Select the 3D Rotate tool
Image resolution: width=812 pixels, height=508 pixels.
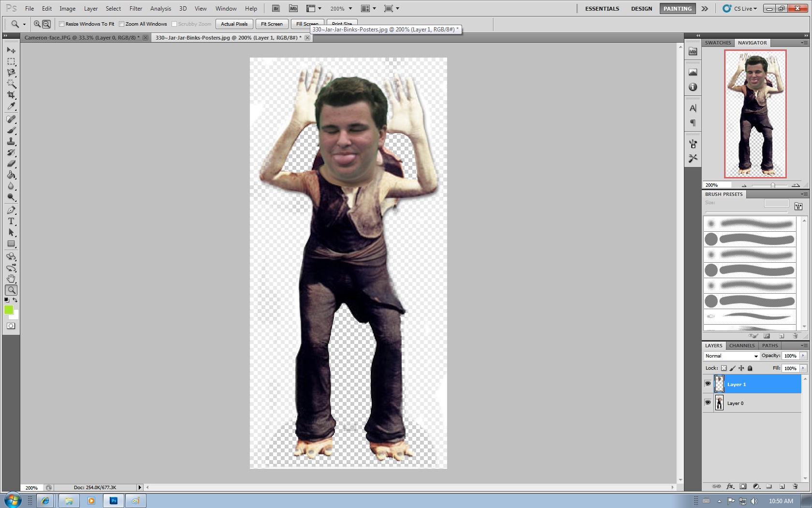[11, 256]
